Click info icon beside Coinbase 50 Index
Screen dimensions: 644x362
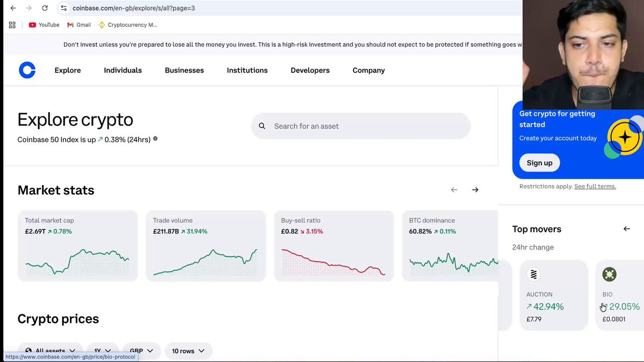(x=155, y=138)
